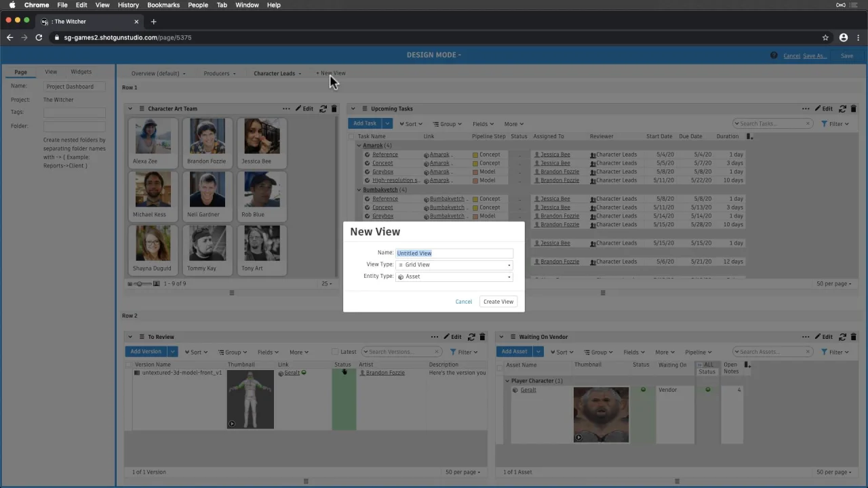Open the Bookmarks menu in the menu bar
This screenshot has height=488, width=868.
tap(163, 5)
